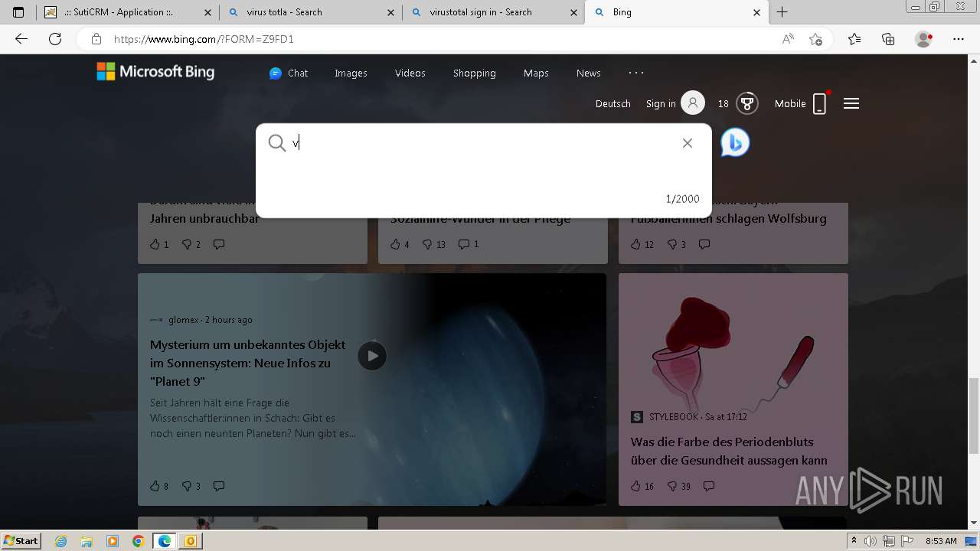Screen dimensions: 980x551
Task: Click the address bar URL
Action: coord(204,39)
